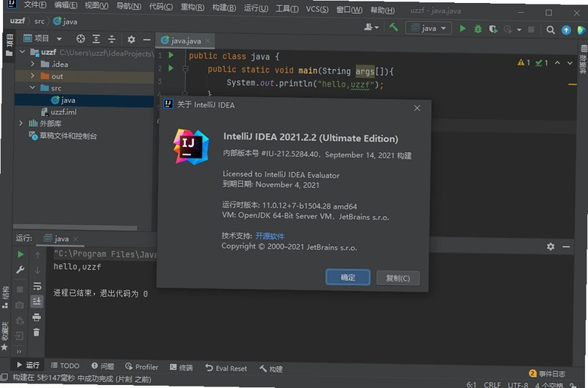Image resolution: width=588 pixels, height=388 pixels.
Task: Build project with the hammer icon
Action: click(x=393, y=27)
